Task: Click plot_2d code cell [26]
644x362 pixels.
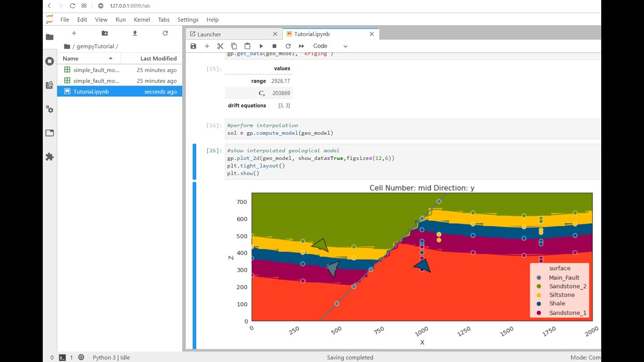Action: pos(414,162)
